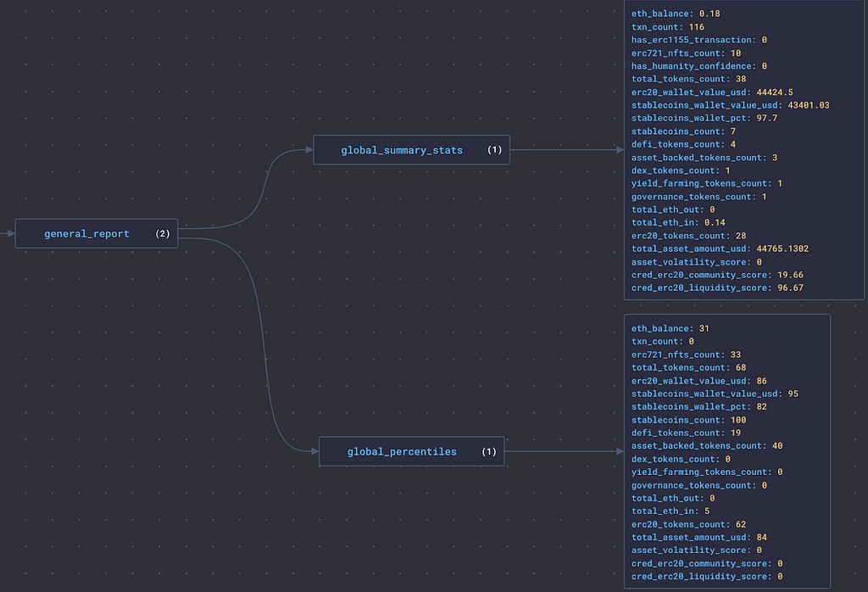
Task: Click 'cred_erc20_community_score: 0' in the percentiles
Action: click(x=707, y=564)
